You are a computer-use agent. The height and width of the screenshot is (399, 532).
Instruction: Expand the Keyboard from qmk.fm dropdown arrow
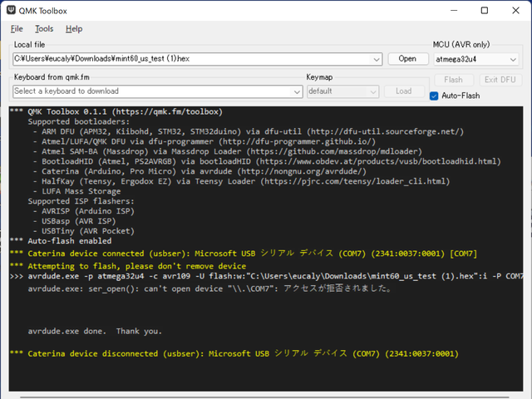point(298,91)
